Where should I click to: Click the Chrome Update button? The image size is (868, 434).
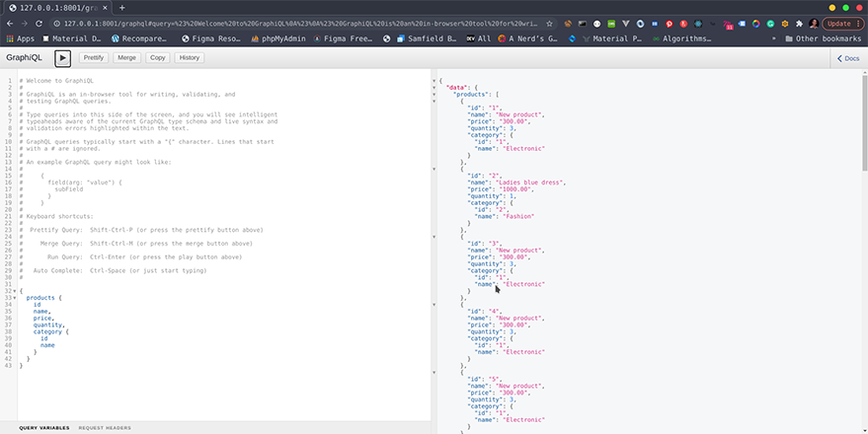(x=843, y=24)
